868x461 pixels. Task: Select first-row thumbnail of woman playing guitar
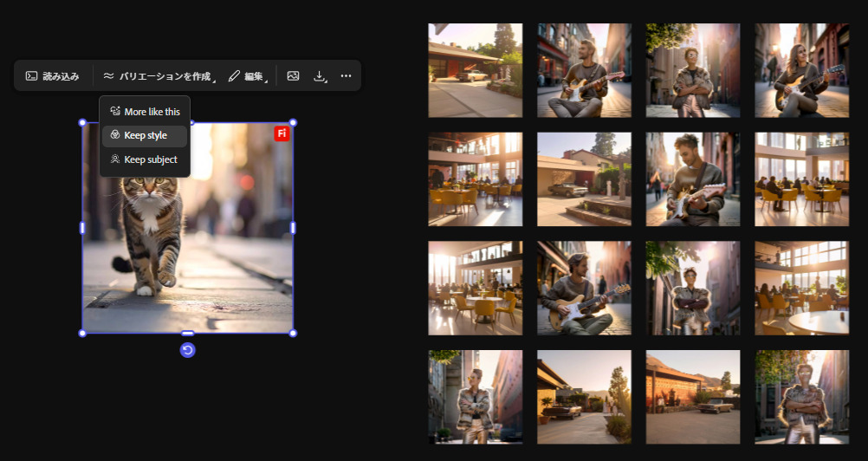(801, 70)
